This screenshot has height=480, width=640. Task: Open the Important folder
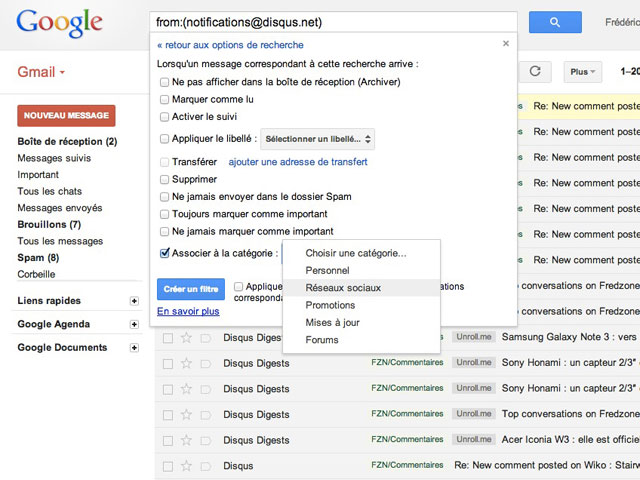tap(38, 175)
